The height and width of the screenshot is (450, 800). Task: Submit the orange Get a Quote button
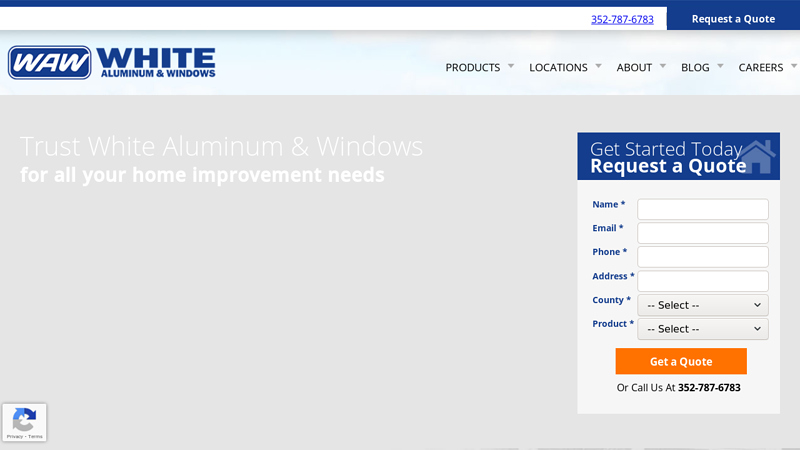[x=681, y=361]
